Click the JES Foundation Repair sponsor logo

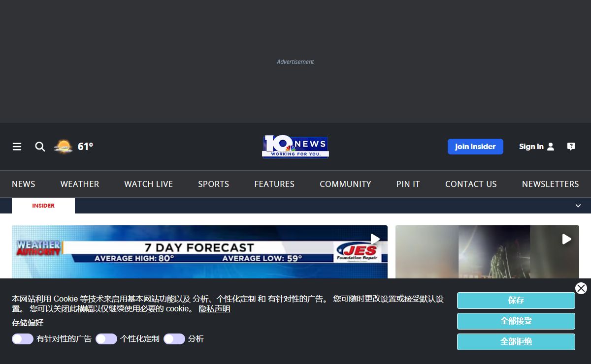(x=357, y=252)
